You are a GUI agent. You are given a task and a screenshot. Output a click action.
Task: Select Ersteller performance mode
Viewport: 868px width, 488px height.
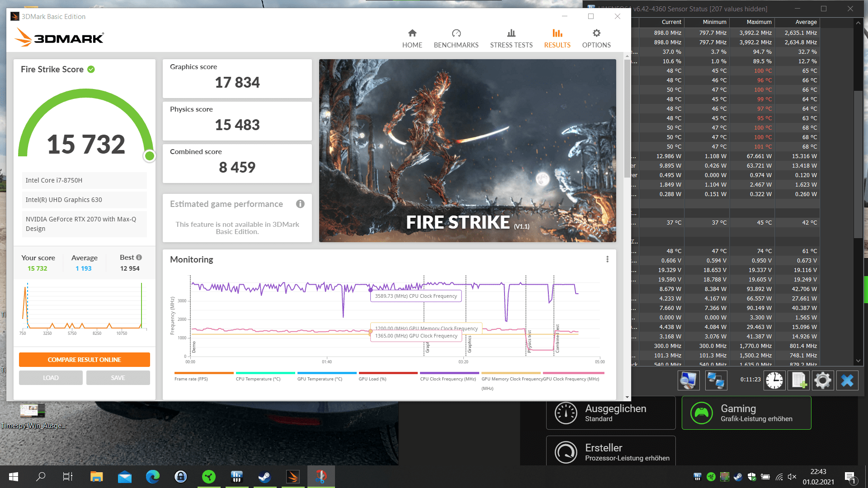click(x=611, y=452)
